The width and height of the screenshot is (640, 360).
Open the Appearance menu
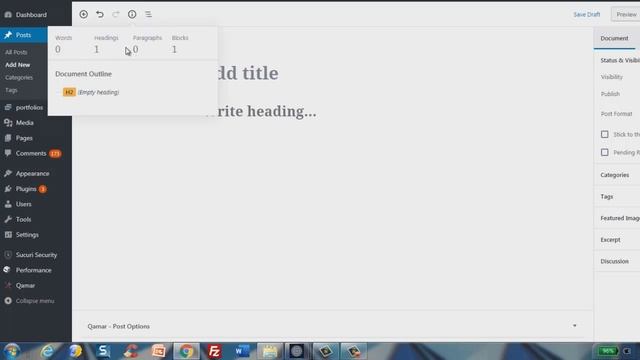(32, 173)
